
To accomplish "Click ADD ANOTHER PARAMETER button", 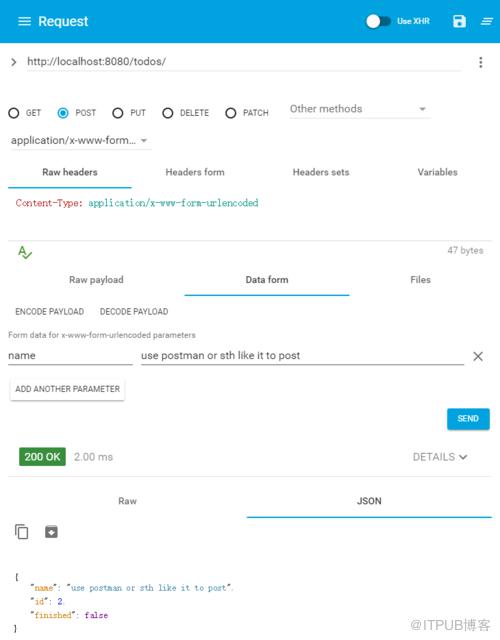I will tap(67, 389).
